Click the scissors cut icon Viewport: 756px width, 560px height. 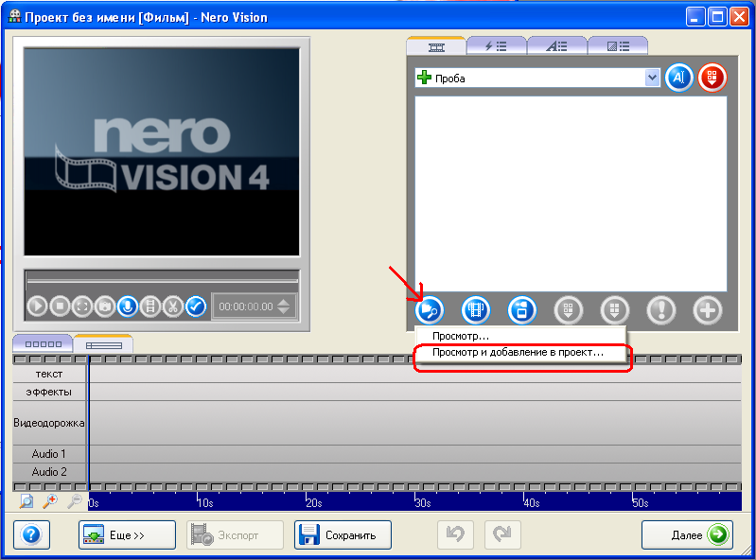coord(172,306)
